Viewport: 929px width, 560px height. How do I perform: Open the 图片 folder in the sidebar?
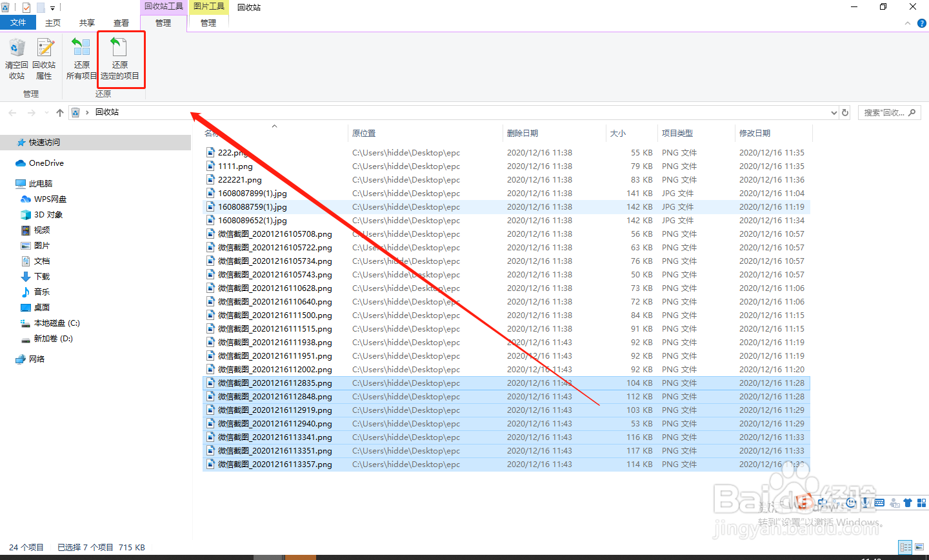click(x=42, y=246)
